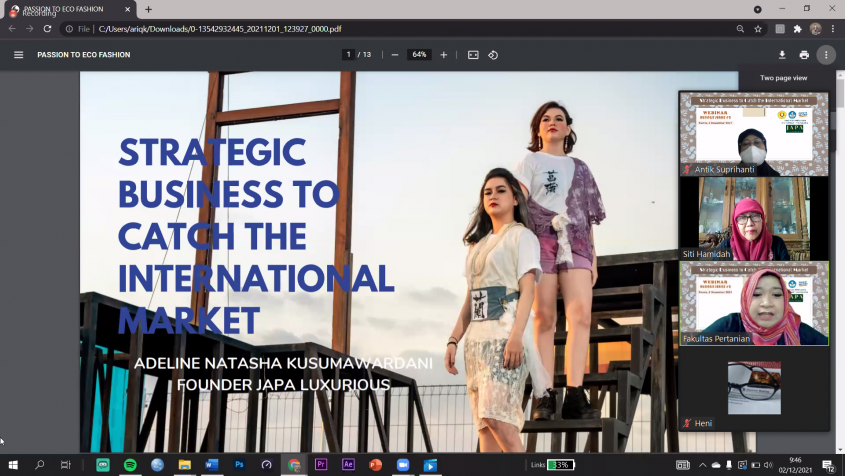Click the zoom out minus button
The width and height of the screenshot is (845, 476).
[x=395, y=55]
